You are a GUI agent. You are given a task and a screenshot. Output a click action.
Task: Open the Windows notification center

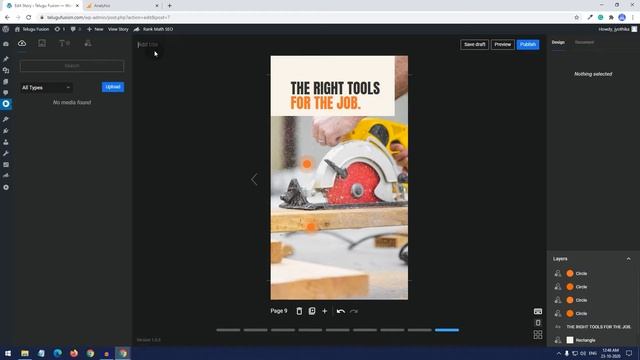tap(629, 353)
